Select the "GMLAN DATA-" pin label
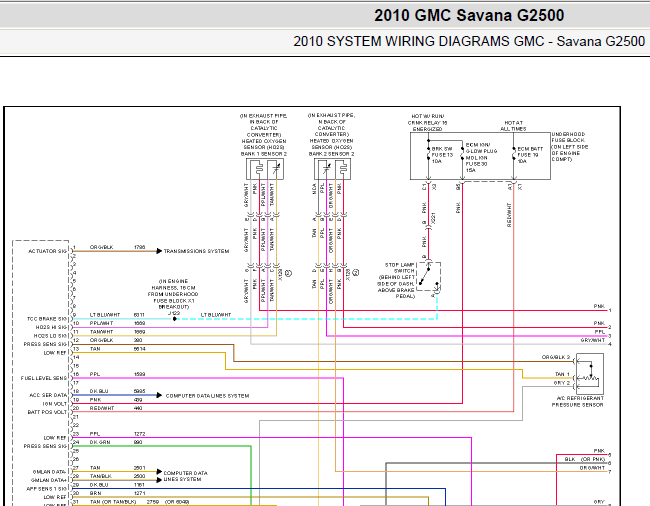This screenshot has height=506, width=650. pos(49,472)
